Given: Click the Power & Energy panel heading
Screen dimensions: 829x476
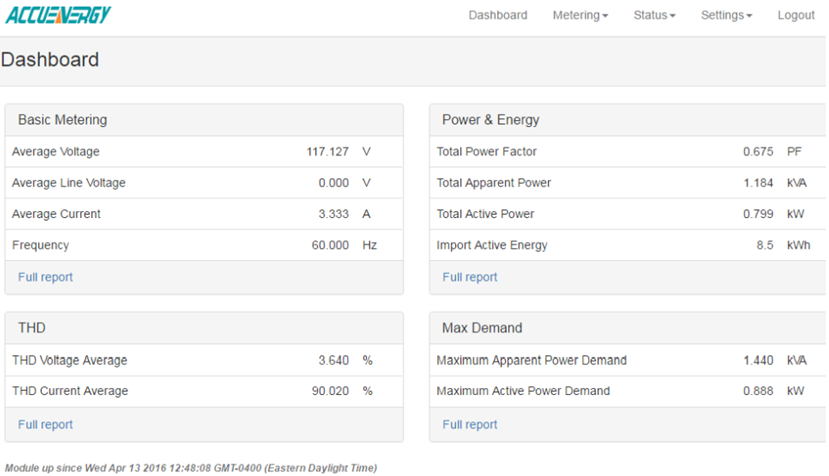Looking at the screenshot, I should [x=490, y=120].
